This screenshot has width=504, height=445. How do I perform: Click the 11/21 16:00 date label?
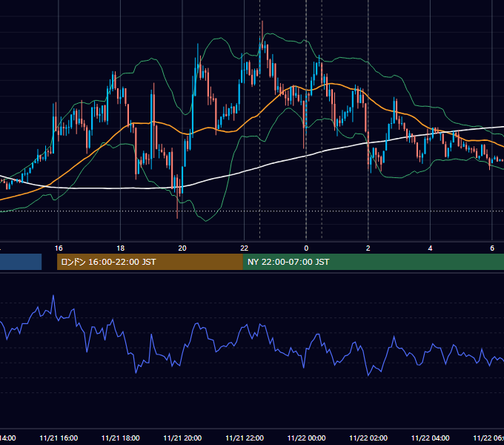tap(59, 438)
